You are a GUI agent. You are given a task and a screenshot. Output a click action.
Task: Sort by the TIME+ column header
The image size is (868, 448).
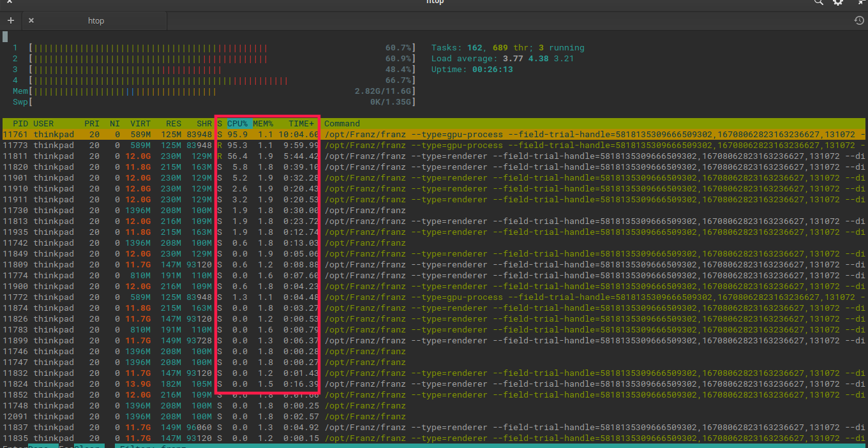[x=301, y=124]
